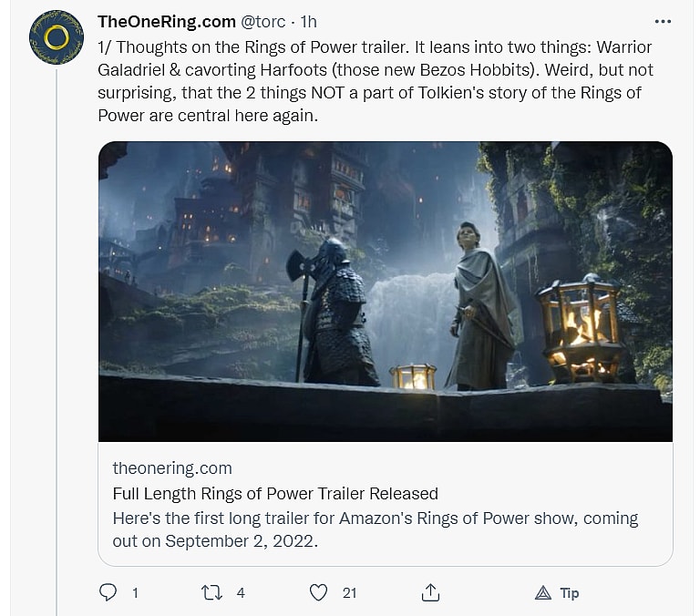Open the "Full Length Rings of Power Trailer Released" headline
700x616 pixels.
pos(275,494)
